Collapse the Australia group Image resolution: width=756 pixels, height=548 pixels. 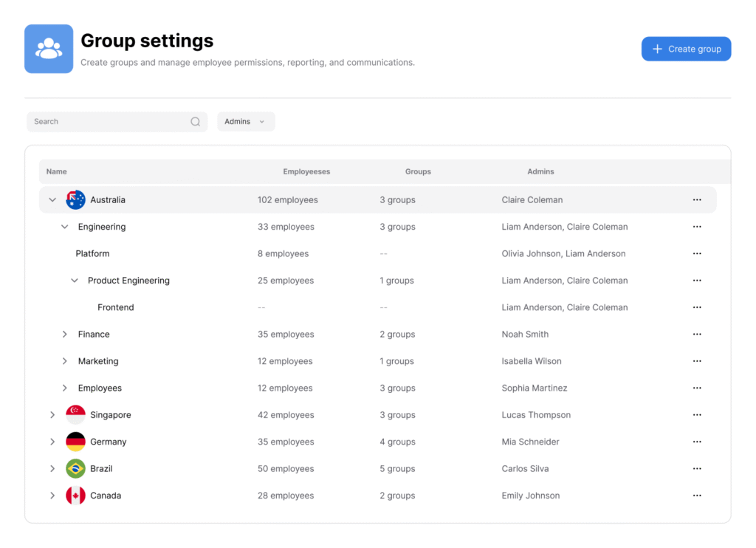coord(52,199)
